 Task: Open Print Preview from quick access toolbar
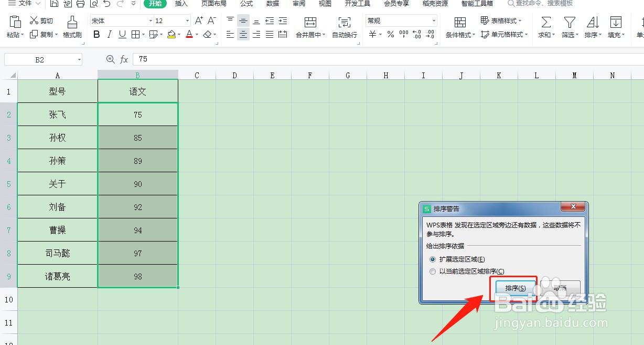click(x=93, y=4)
